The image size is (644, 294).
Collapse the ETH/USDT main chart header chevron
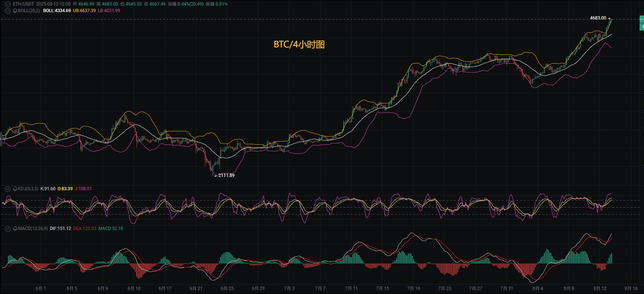tap(8, 4)
